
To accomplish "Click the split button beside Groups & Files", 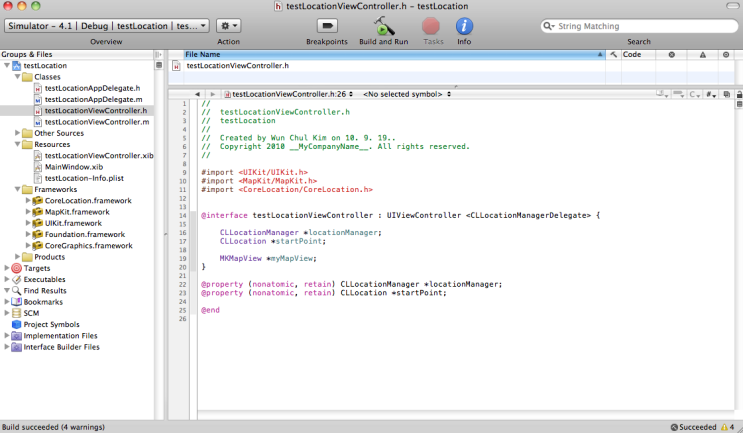I will pos(158,54).
